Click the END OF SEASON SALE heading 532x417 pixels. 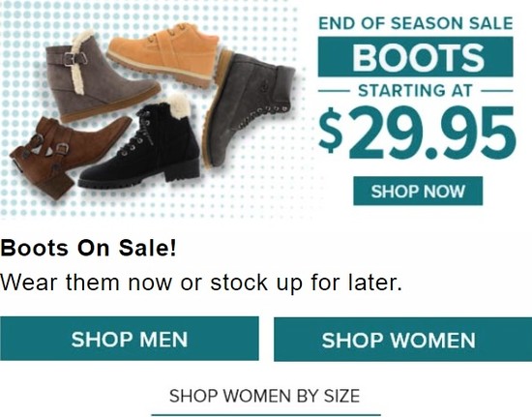pyautogui.click(x=415, y=23)
